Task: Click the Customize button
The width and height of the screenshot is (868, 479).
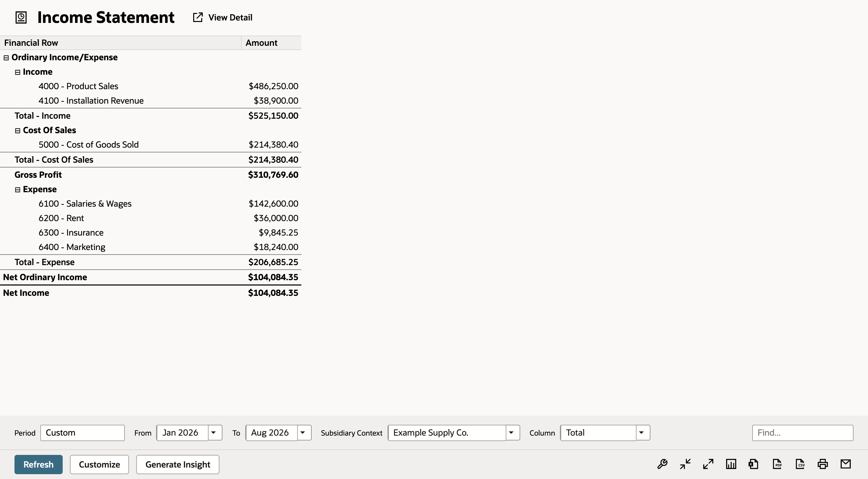Action: 99,464
